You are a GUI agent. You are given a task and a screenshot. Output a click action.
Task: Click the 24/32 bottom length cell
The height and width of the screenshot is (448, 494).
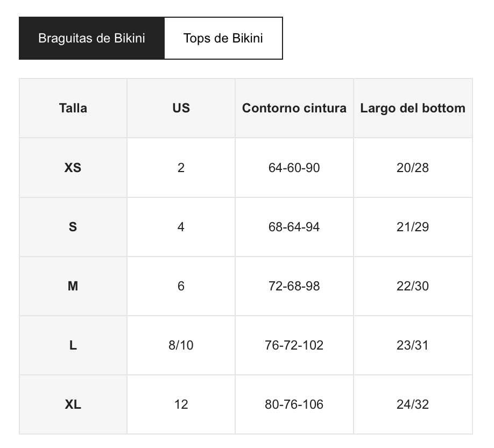click(413, 404)
